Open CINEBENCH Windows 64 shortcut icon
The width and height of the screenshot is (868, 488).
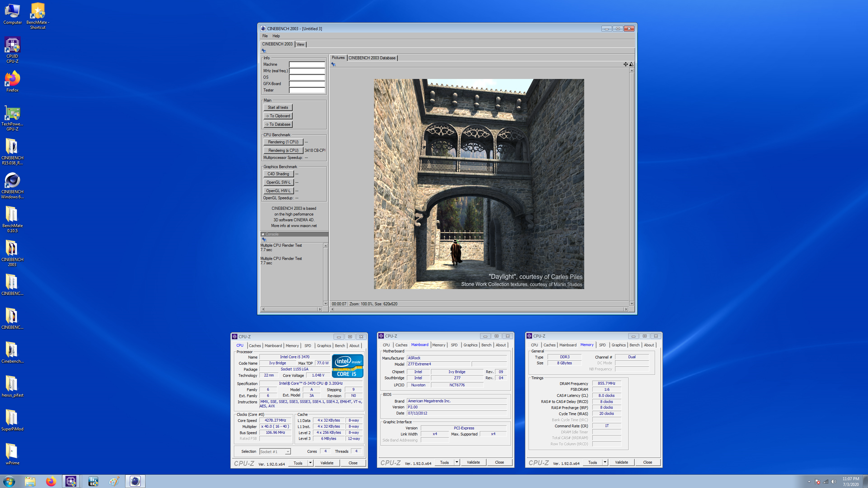click(x=13, y=185)
